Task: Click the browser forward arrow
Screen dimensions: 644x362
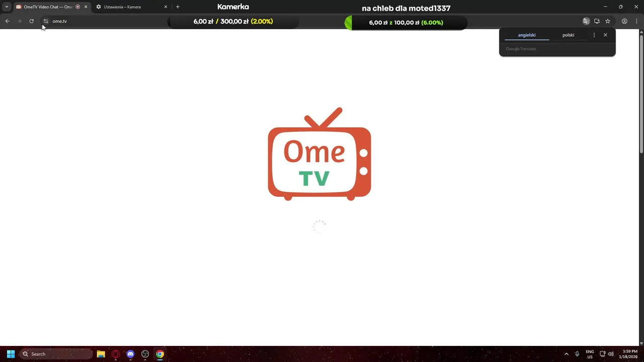Action: click(20, 21)
